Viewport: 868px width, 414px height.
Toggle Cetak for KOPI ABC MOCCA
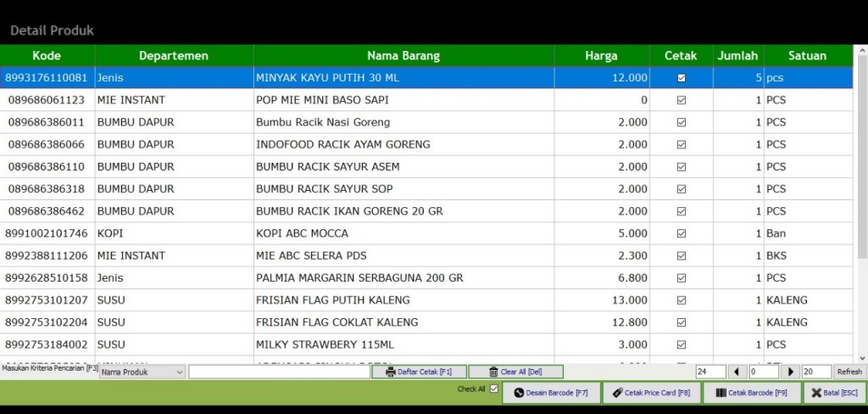(682, 233)
